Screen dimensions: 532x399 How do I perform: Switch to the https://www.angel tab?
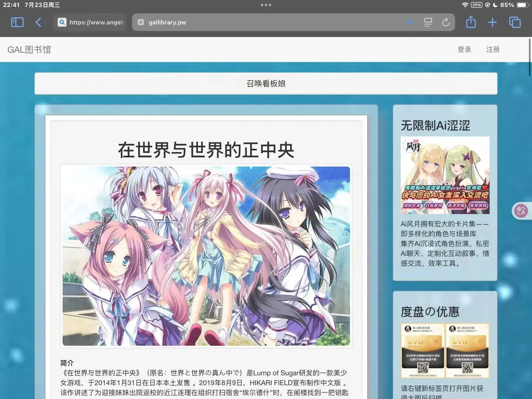[x=89, y=22]
